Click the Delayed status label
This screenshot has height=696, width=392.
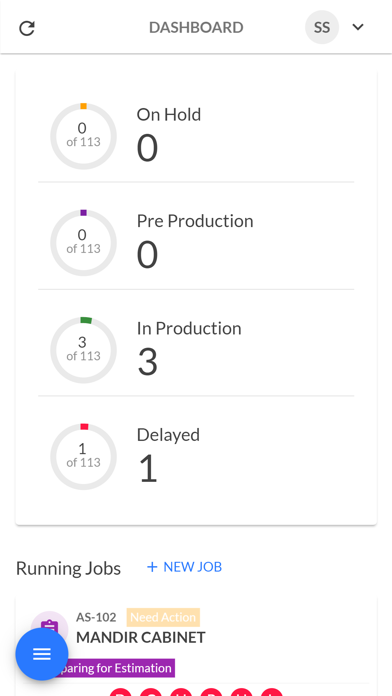click(168, 435)
